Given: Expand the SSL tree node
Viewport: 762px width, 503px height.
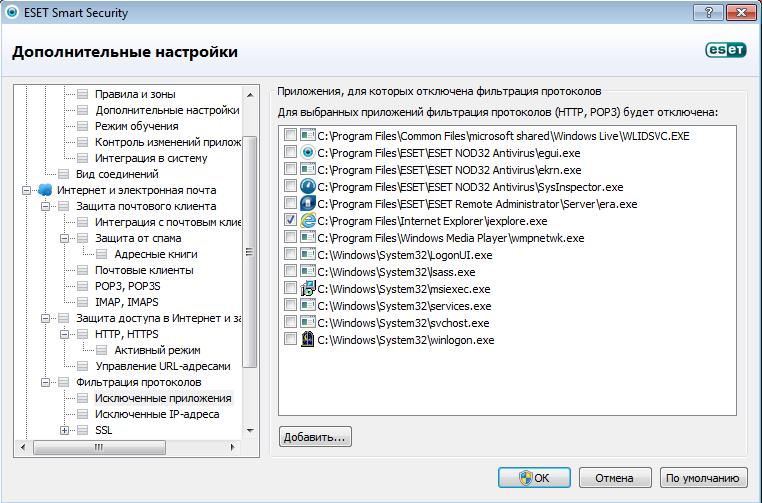Looking at the screenshot, I should click(x=65, y=431).
